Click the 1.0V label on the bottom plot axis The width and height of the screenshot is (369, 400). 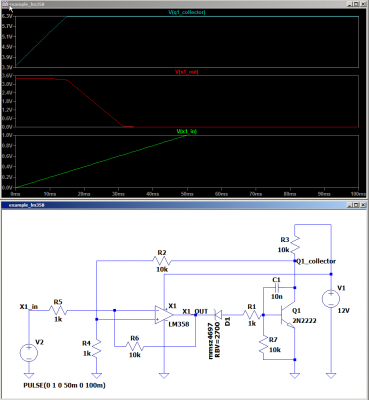pyautogui.click(x=7, y=135)
